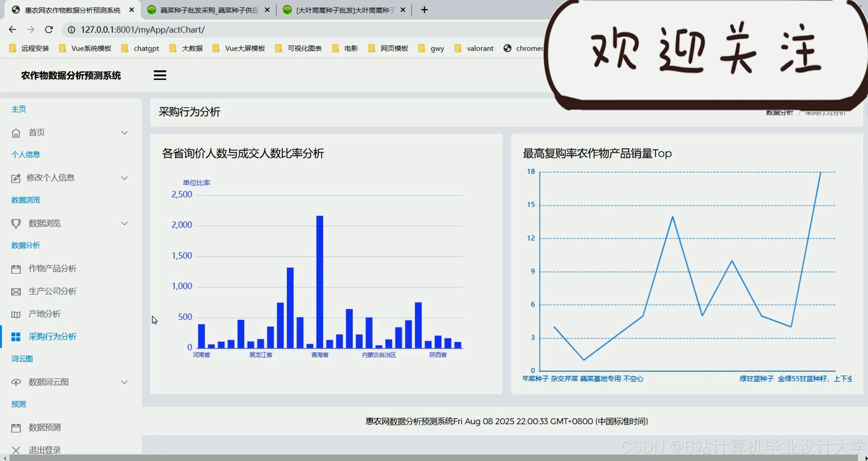Open the 数据预测 menu item
Screen dimensions: 868x461
click(x=44, y=427)
